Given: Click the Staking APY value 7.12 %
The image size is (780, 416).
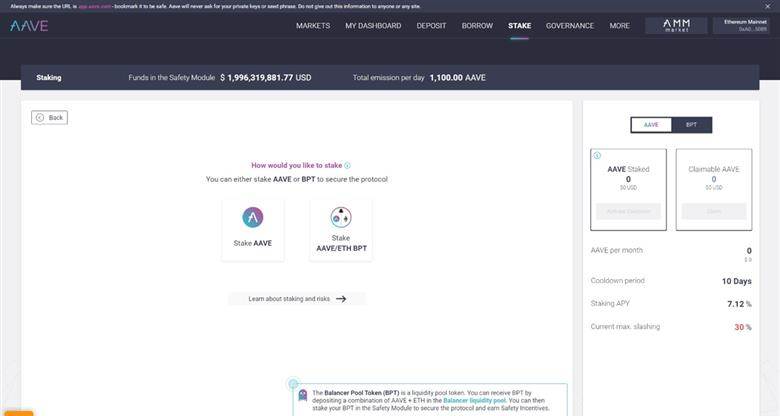Looking at the screenshot, I should click(739, 304).
